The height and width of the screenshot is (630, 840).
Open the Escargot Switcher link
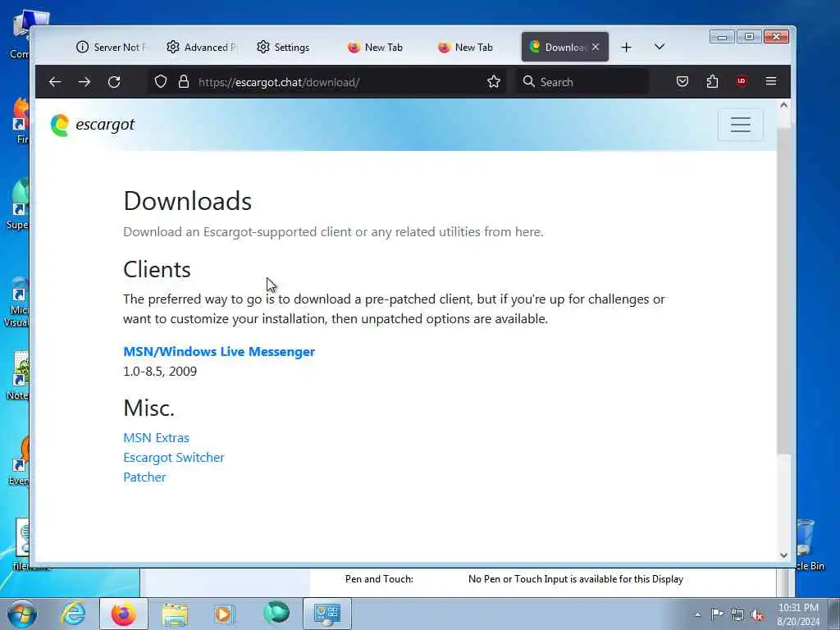click(x=174, y=458)
